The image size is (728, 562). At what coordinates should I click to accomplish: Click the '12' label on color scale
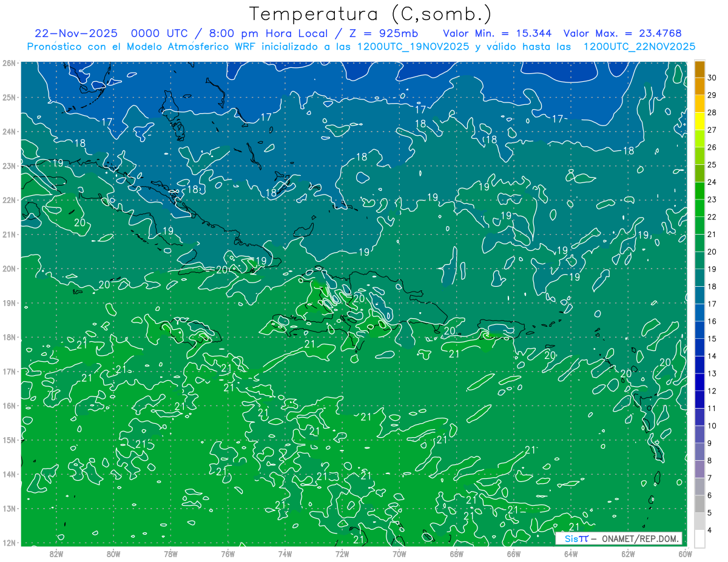[712, 391]
